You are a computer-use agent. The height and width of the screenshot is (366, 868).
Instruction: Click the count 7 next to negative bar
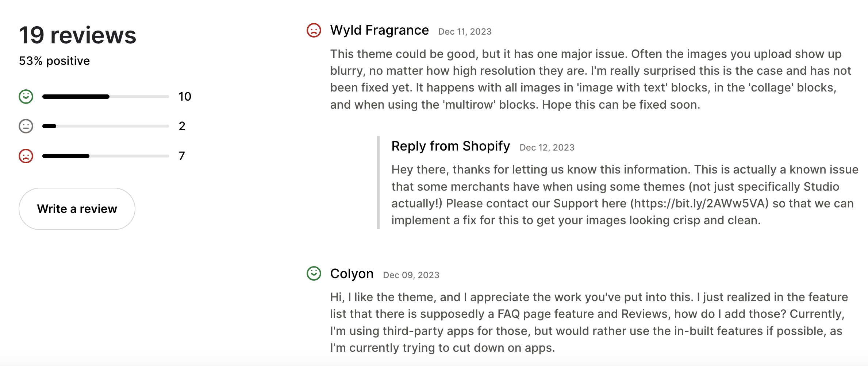182,156
